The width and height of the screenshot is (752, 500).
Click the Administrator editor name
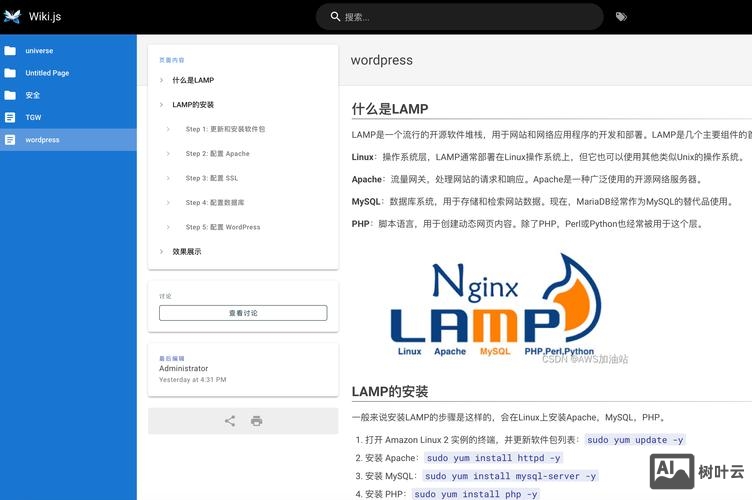pyautogui.click(x=184, y=368)
